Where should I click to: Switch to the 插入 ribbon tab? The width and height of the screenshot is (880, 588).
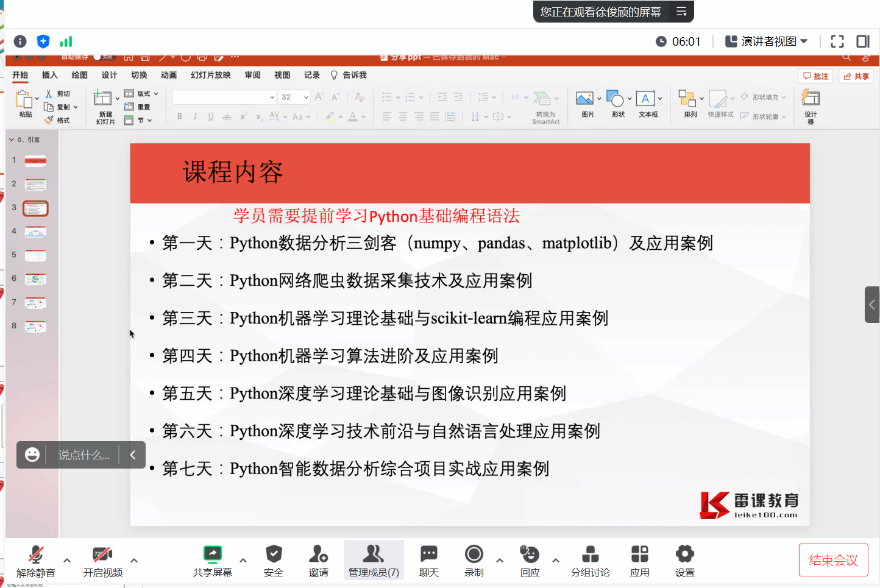pyautogui.click(x=49, y=75)
